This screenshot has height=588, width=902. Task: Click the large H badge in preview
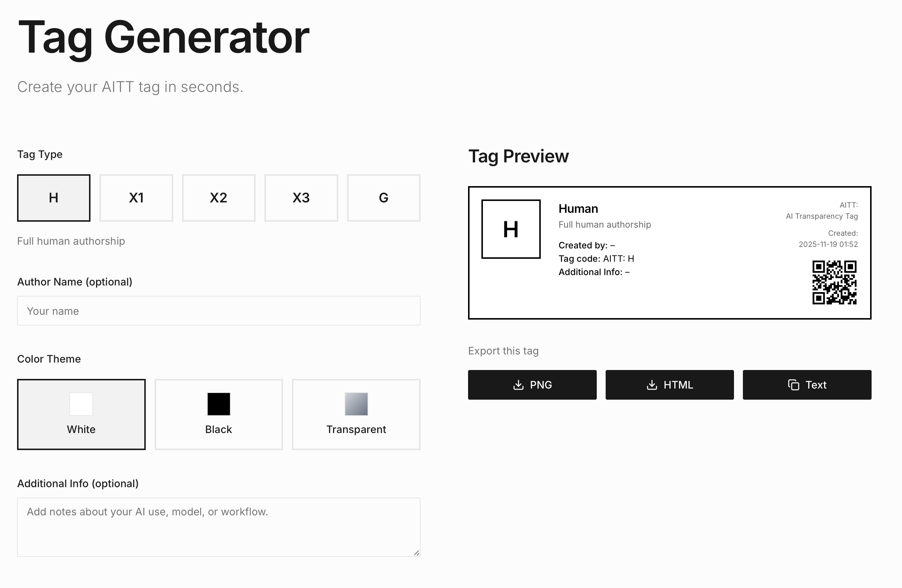[x=510, y=229]
